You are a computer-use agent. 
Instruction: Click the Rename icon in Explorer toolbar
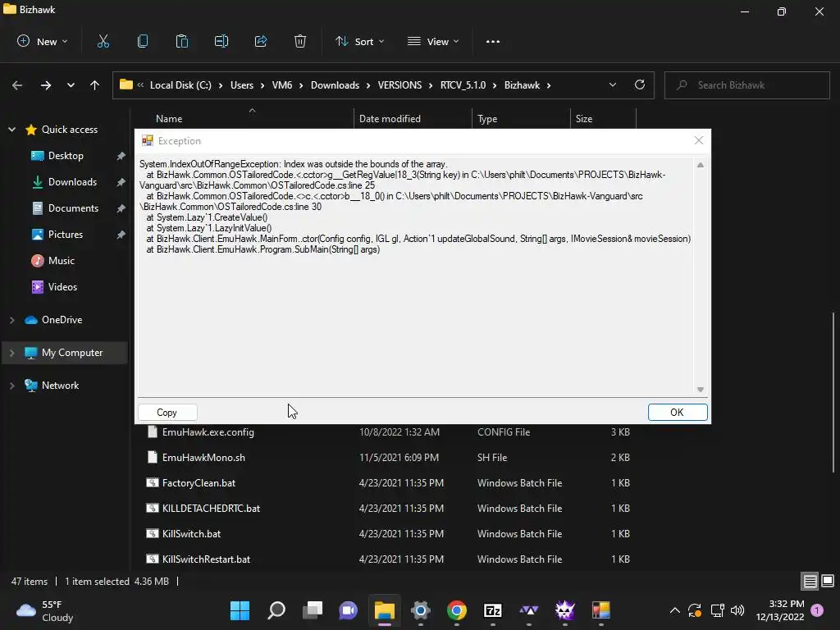click(221, 41)
